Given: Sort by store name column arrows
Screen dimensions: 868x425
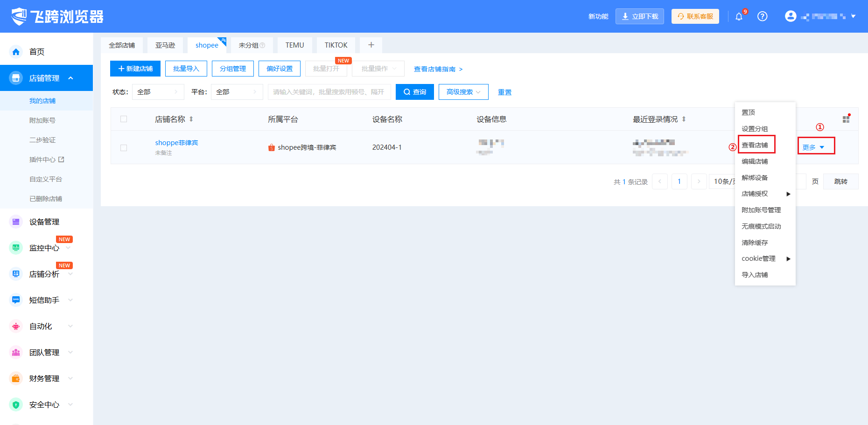Looking at the screenshot, I should 191,119.
